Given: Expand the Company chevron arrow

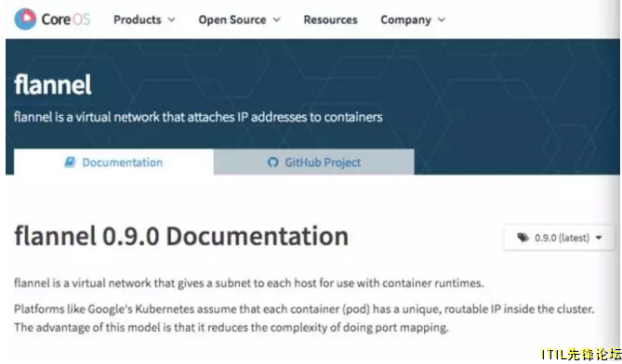Looking at the screenshot, I should (x=442, y=19).
